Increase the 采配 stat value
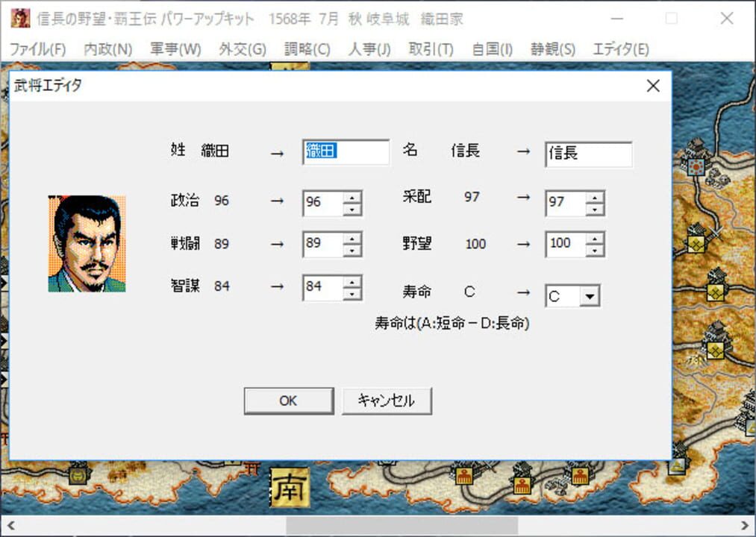 594,197
